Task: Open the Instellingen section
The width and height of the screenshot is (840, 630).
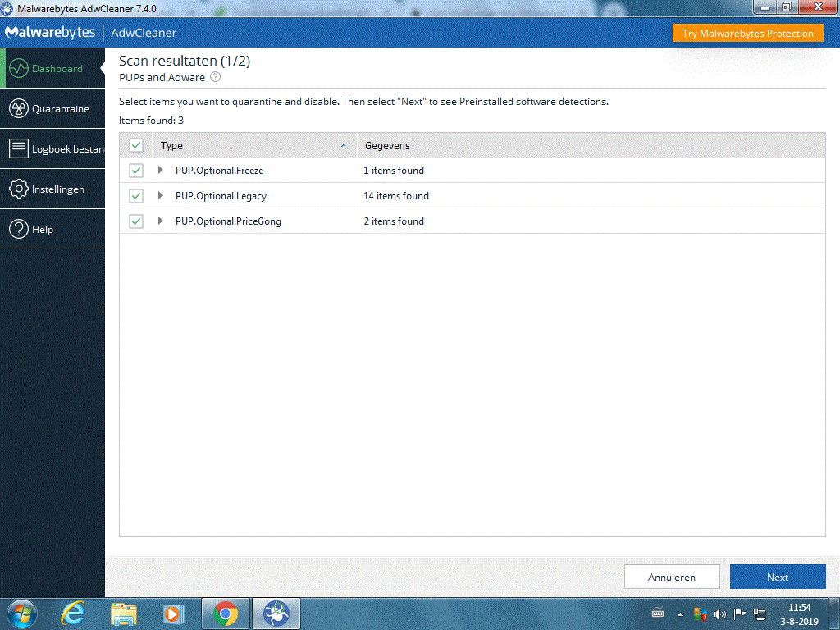Action: click(x=52, y=189)
